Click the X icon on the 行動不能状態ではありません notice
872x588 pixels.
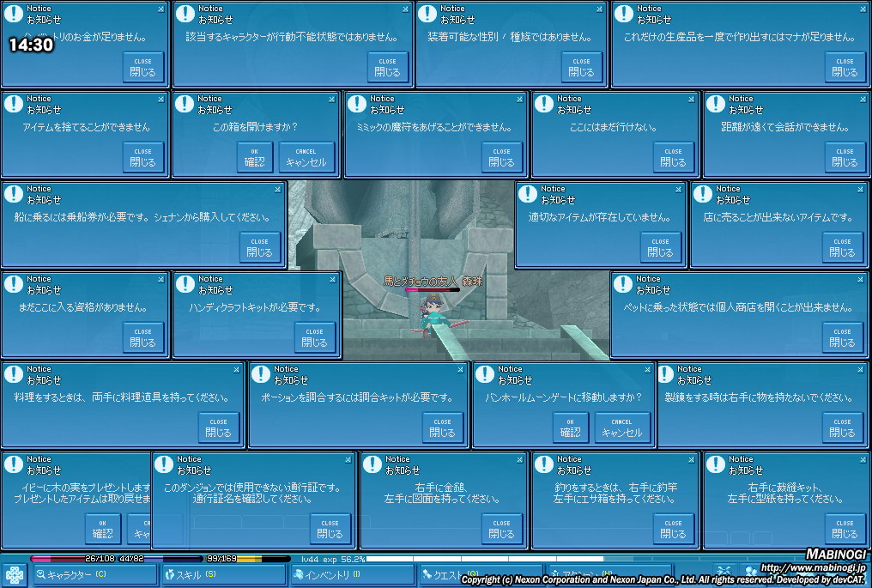click(x=405, y=9)
